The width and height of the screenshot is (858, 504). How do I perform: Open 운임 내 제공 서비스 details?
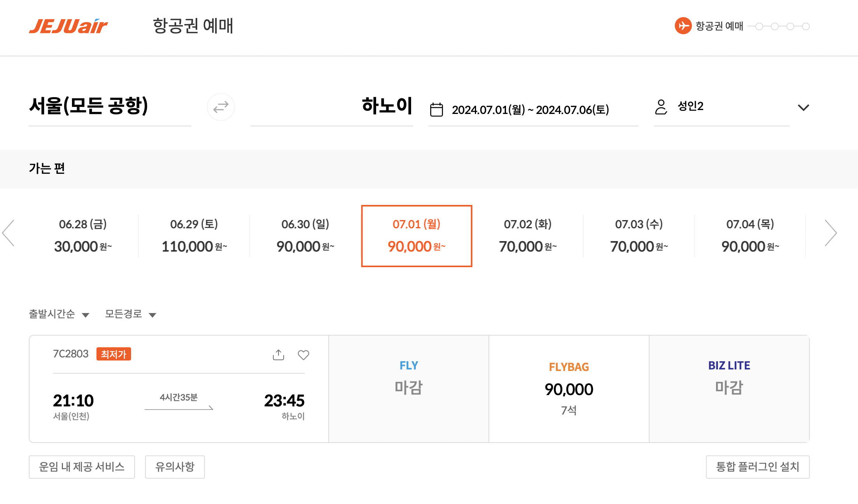pyautogui.click(x=81, y=467)
